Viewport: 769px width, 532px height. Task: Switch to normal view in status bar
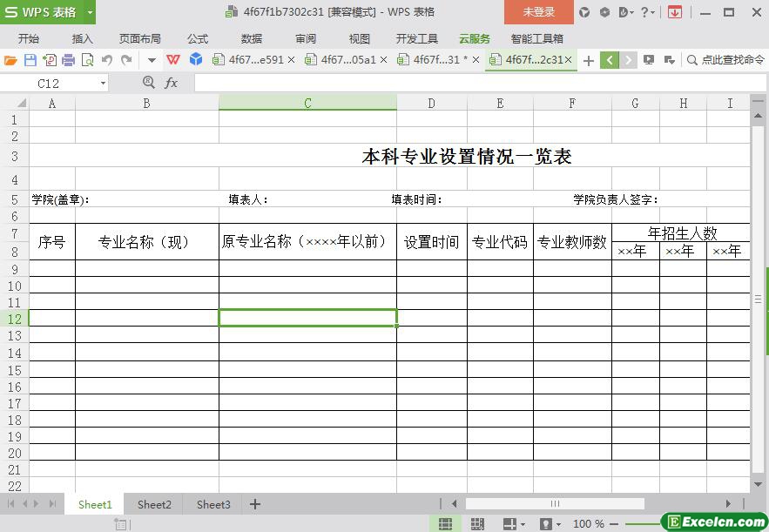click(445, 523)
